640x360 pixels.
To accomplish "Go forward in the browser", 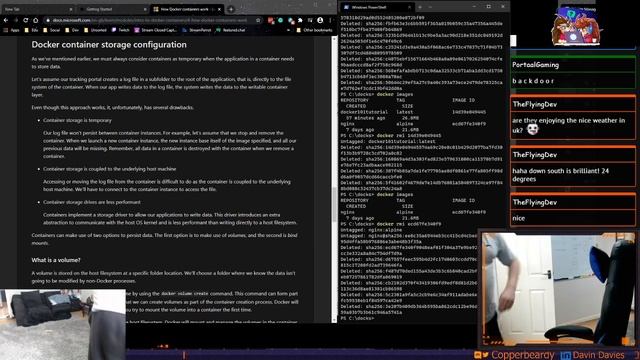I will point(16,20).
